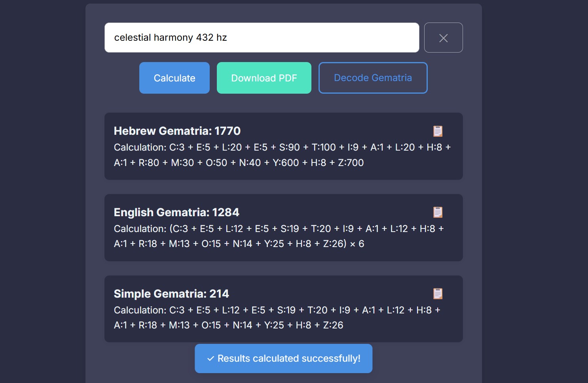This screenshot has height=383, width=588.
Task: Open the Decode Gematria option
Action: [373, 78]
